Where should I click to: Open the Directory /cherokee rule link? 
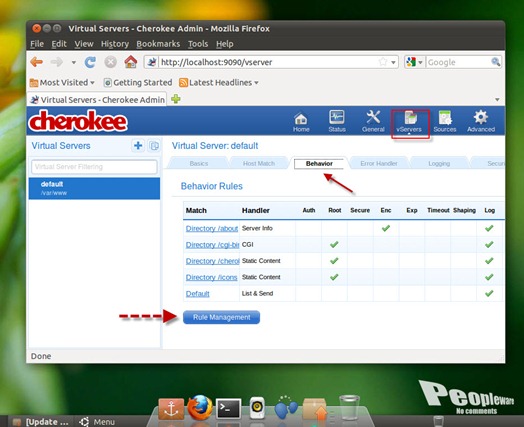(212, 261)
